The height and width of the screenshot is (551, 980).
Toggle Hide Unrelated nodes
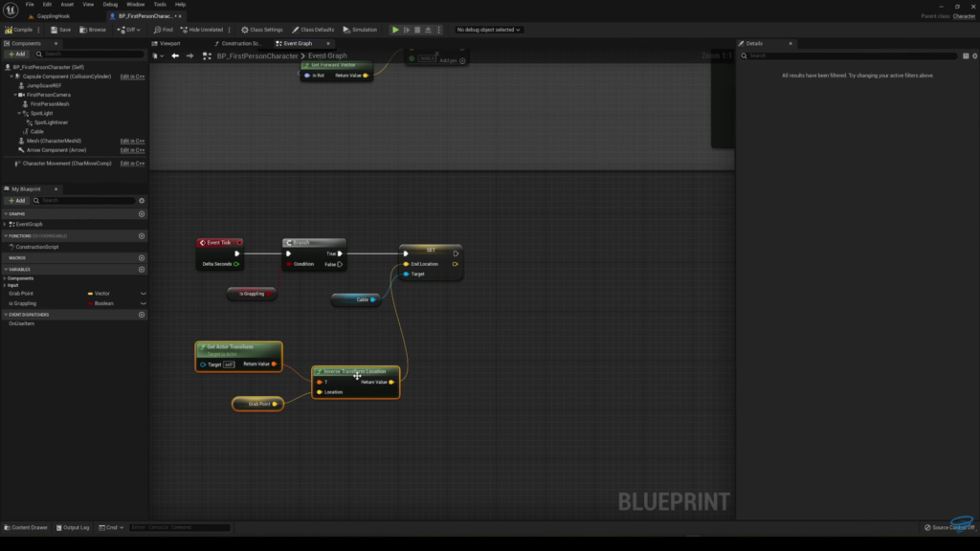(x=202, y=30)
